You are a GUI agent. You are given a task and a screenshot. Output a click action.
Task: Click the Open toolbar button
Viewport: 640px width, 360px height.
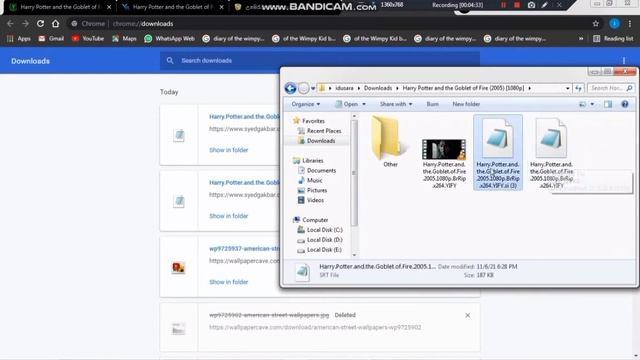[347, 104]
